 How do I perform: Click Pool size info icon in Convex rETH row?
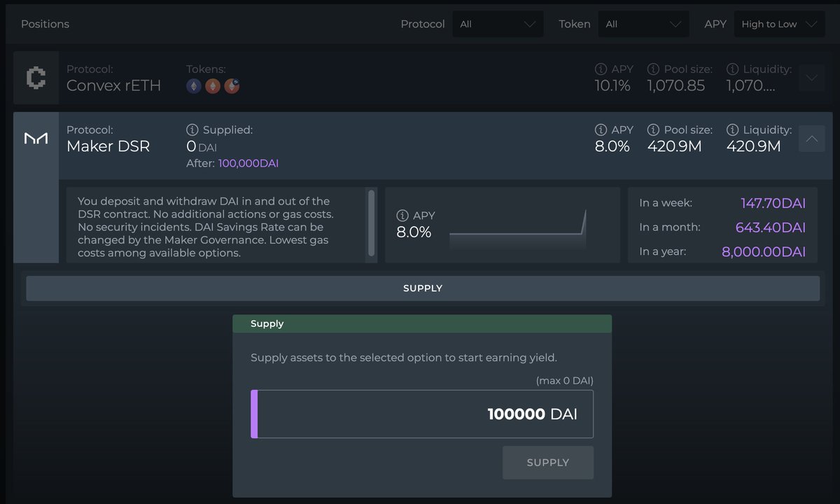pos(653,69)
